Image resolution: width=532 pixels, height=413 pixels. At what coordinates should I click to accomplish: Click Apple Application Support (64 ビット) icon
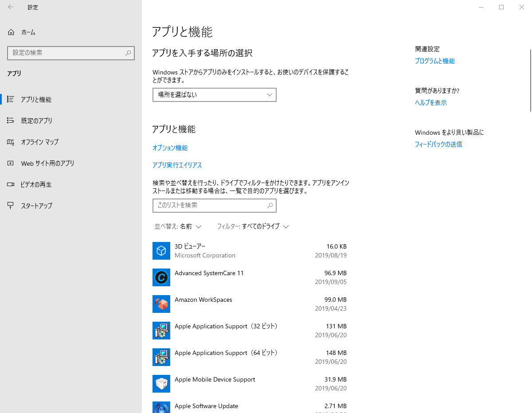(161, 357)
